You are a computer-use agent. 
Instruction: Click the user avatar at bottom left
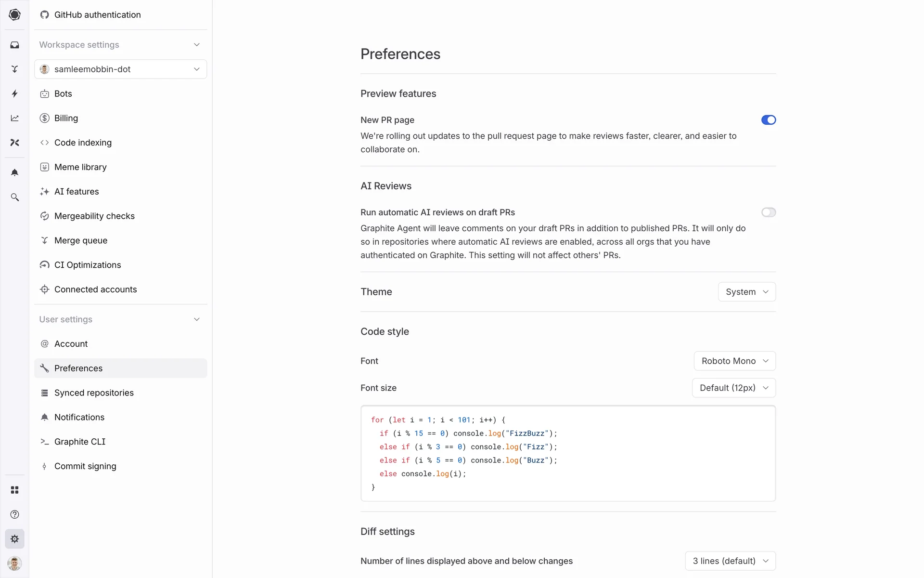tap(14, 563)
